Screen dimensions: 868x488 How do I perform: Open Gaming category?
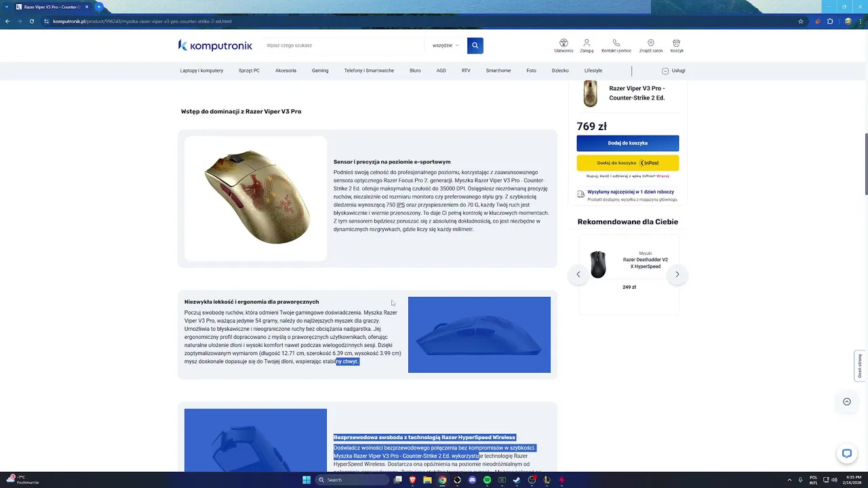320,70
